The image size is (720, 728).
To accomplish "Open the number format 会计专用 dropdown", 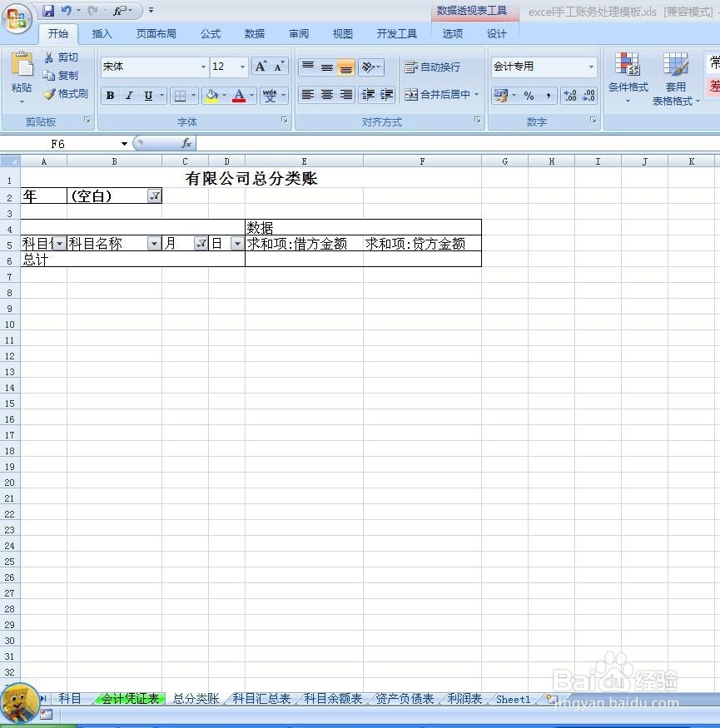I will coord(591,66).
